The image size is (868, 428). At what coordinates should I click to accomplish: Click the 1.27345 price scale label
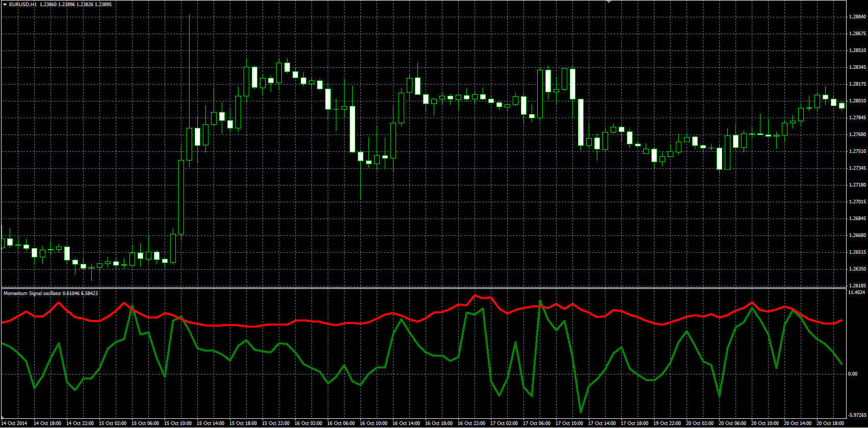pyautogui.click(x=857, y=168)
